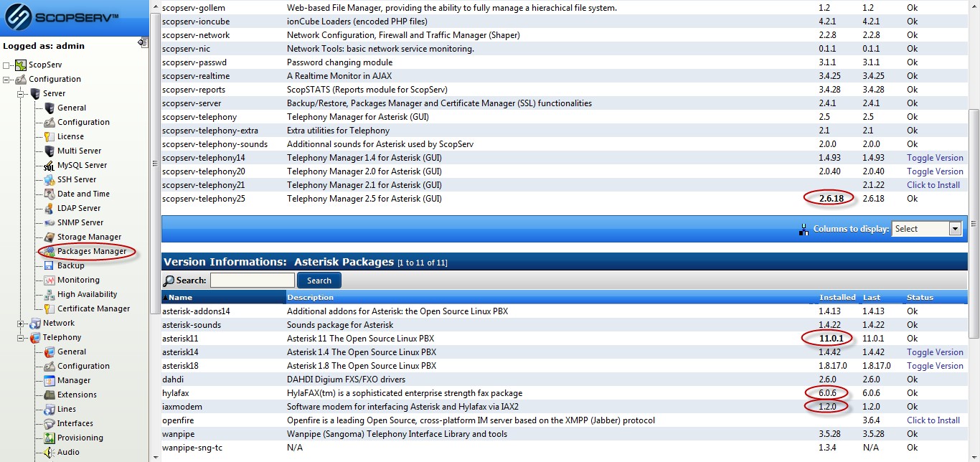
Task: Open the Columns to display Select dropdown
Action: click(926, 229)
